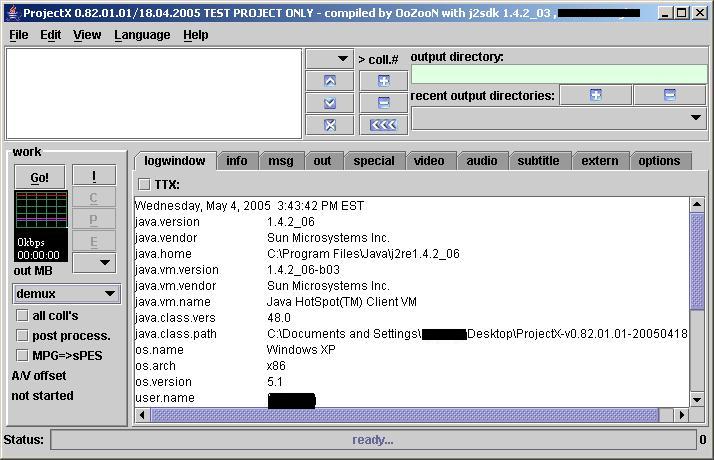Click the java.class.path log line
This screenshot has width=714, height=460.
tap(411, 334)
